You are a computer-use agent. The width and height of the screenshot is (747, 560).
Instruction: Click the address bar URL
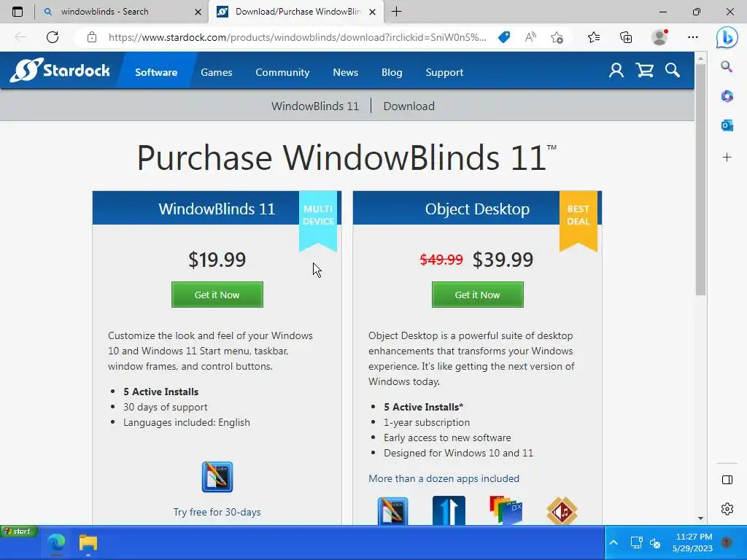(x=298, y=37)
